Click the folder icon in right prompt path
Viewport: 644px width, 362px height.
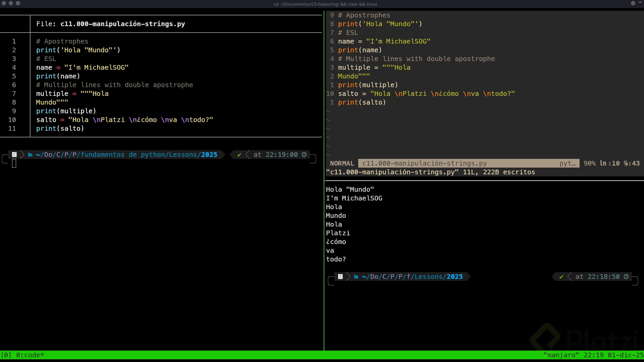click(356, 277)
